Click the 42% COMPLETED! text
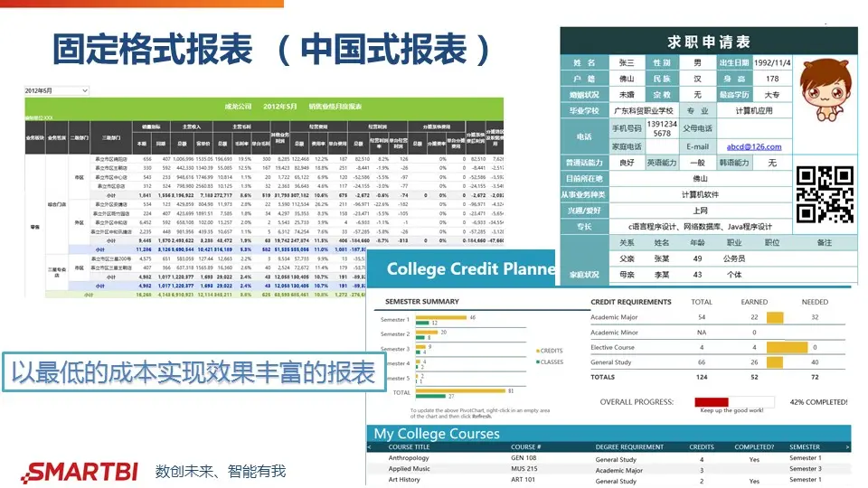Viewport: 868px width, 488px height. pyautogui.click(x=818, y=402)
